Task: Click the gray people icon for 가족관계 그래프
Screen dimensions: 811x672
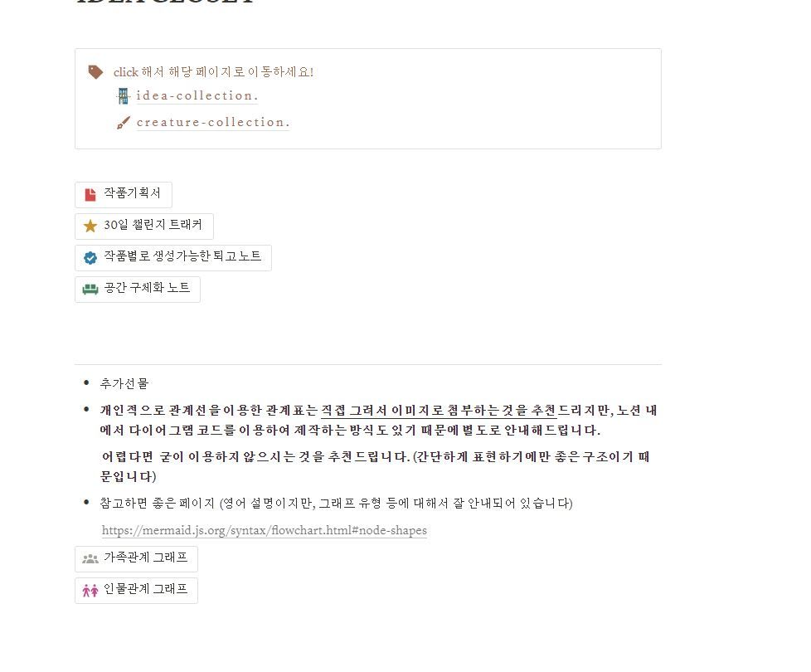Action: [90, 558]
